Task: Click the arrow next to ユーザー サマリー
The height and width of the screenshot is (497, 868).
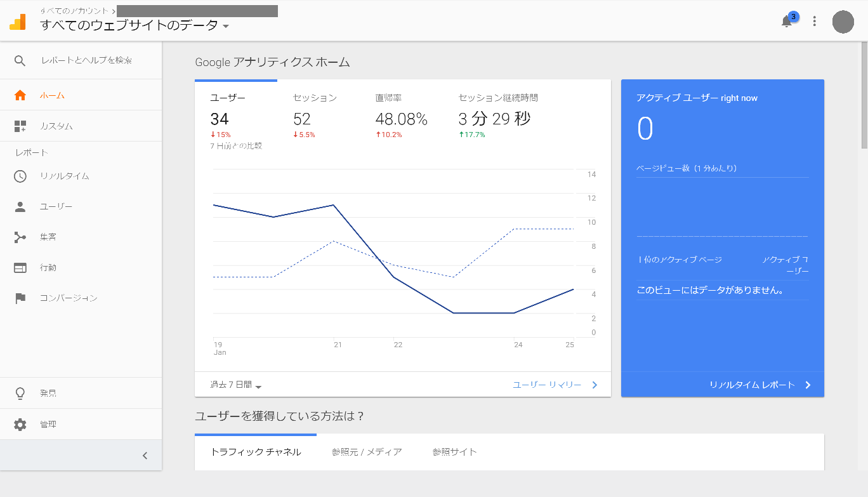Action: click(x=595, y=385)
